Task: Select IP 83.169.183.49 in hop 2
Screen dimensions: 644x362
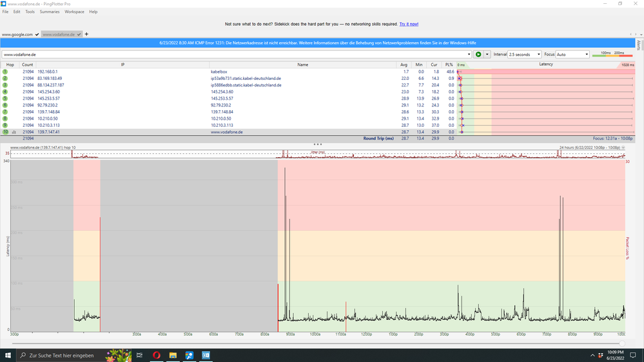Action: 50,79
